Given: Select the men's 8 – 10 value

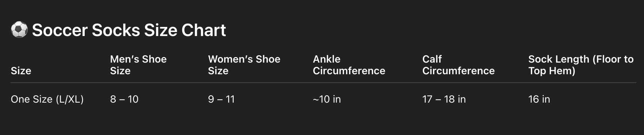Looking at the screenshot, I should [x=124, y=99].
